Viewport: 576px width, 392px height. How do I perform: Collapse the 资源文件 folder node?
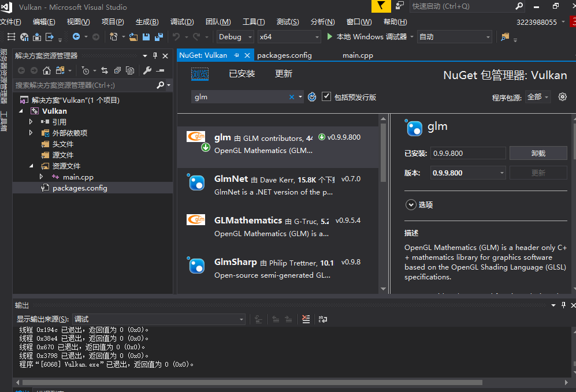pos(31,166)
